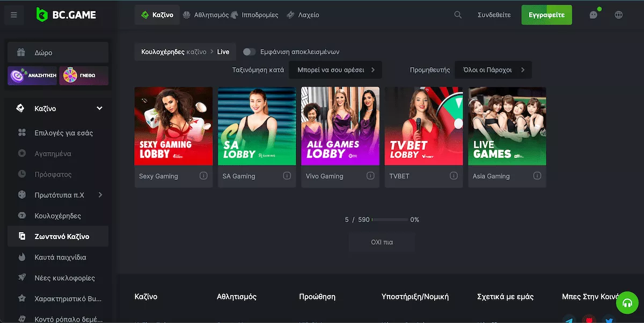The width and height of the screenshot is (644, 323).
Task: Open Κοντό ρόπαλο sidebar item
Action: [58, 318]
